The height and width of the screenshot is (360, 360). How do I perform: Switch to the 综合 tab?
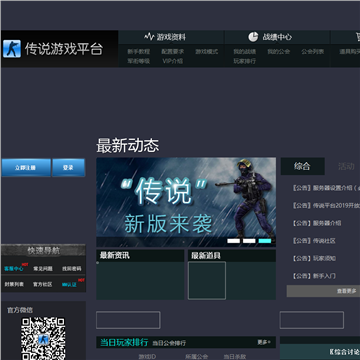pos(303,166)
